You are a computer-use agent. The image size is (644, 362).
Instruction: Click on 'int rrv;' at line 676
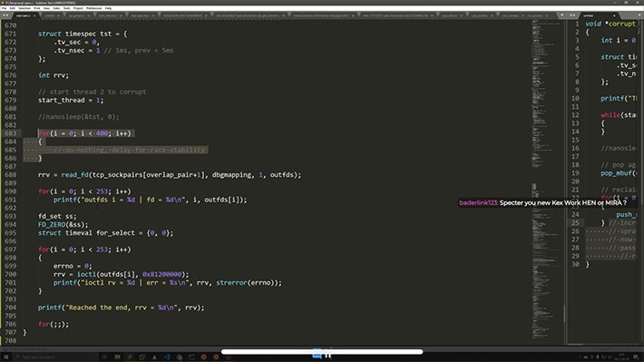(x=54, y=75)
